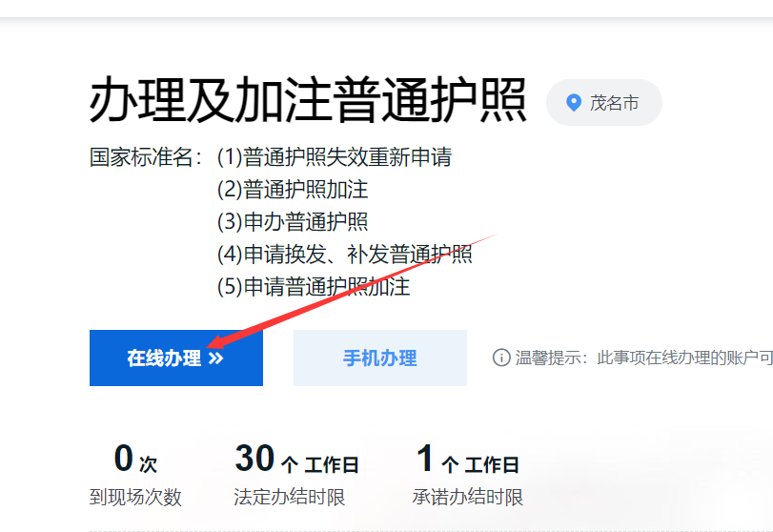Image resolution: width=773 pixels, height=532 pixels.
Task: Click the 30 个工作日 statistic
Action: (x=296, y=459)
